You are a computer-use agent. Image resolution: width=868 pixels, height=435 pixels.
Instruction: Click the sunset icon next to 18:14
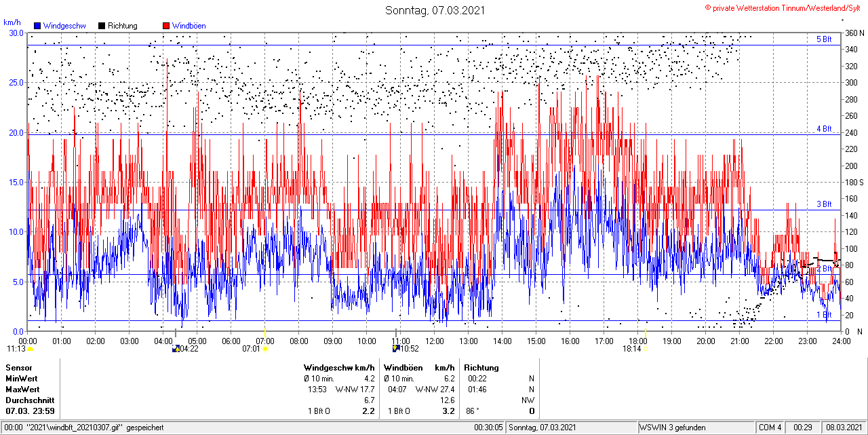point(646,349)
